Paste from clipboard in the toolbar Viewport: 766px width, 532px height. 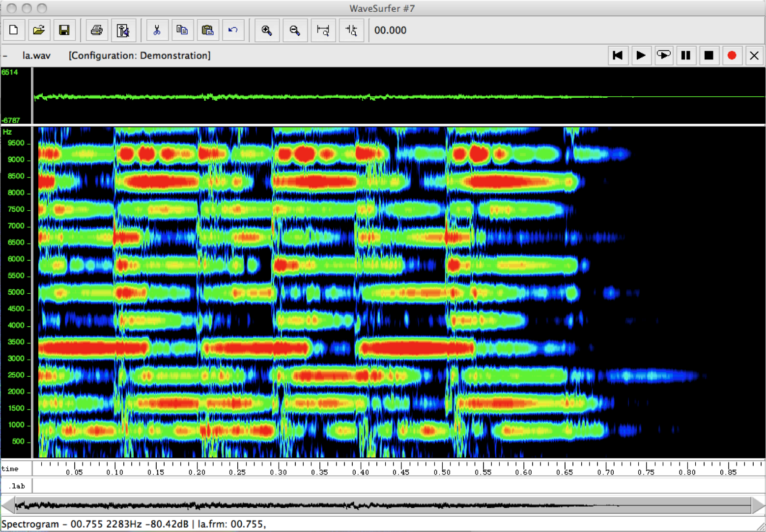point(207,30)
